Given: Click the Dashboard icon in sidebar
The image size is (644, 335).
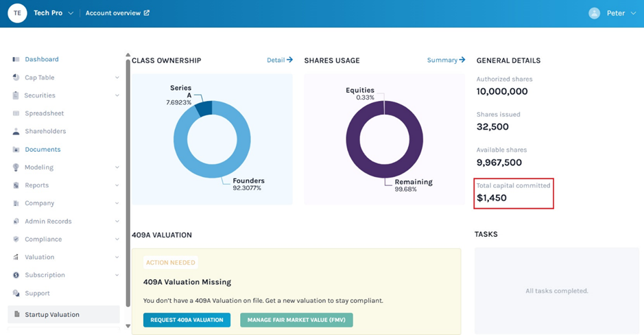Looking at the screenshot, I should 16,60.
